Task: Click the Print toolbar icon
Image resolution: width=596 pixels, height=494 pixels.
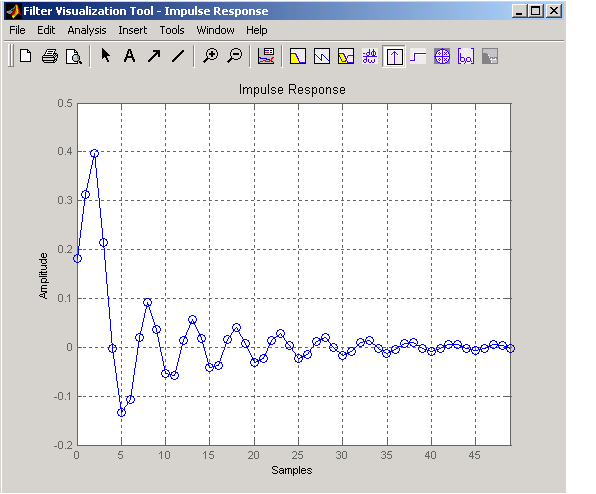Action: (x=50, y=56)
